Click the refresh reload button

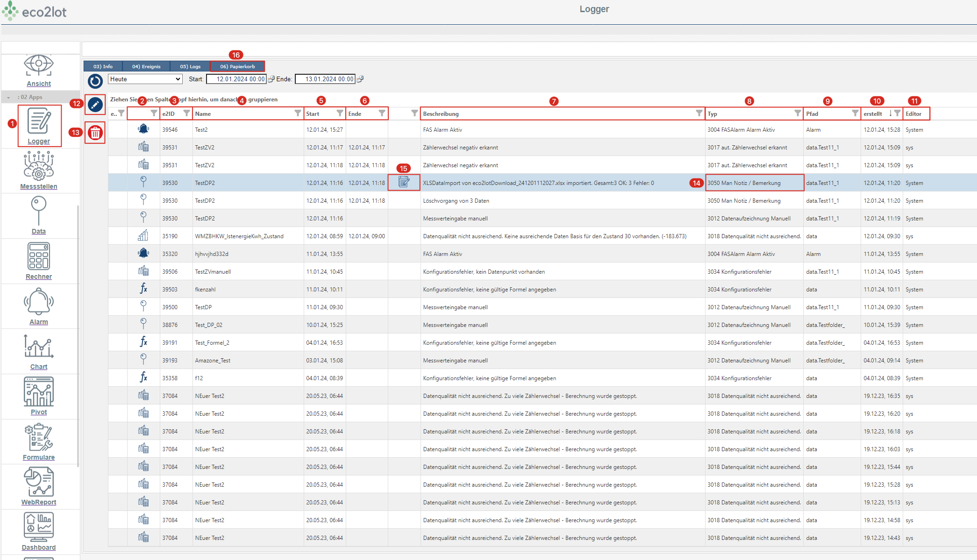[x=95, y=81]
